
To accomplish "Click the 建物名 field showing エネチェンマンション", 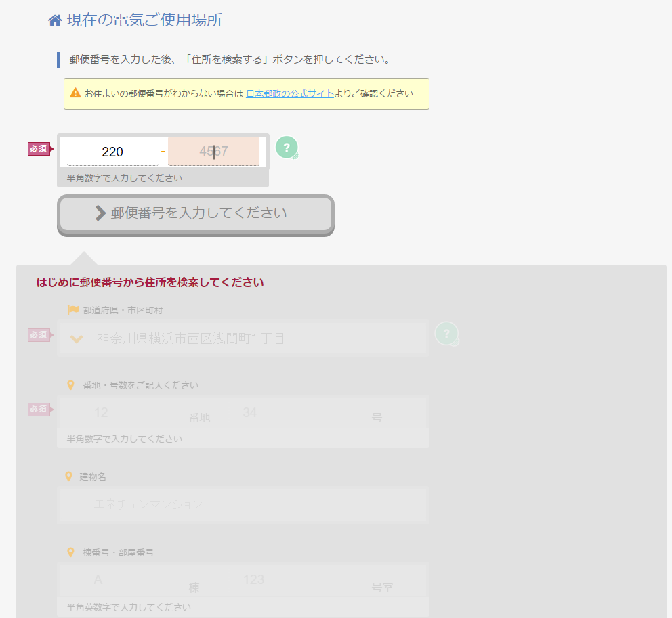I will tap(243, 504).
